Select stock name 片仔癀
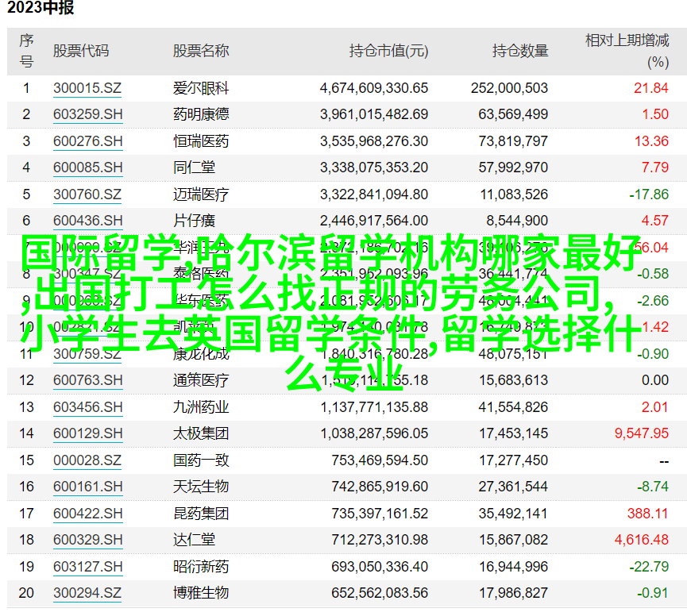 (194, 221)
